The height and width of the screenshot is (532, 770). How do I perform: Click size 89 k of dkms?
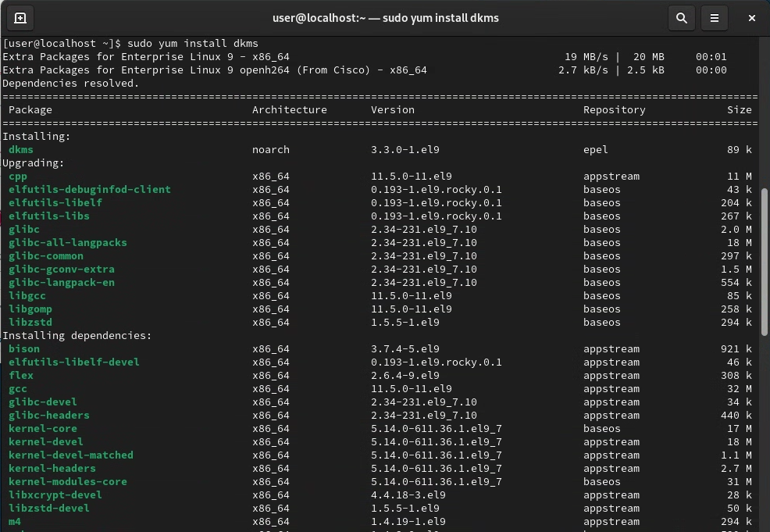click(x=739, y=149)
